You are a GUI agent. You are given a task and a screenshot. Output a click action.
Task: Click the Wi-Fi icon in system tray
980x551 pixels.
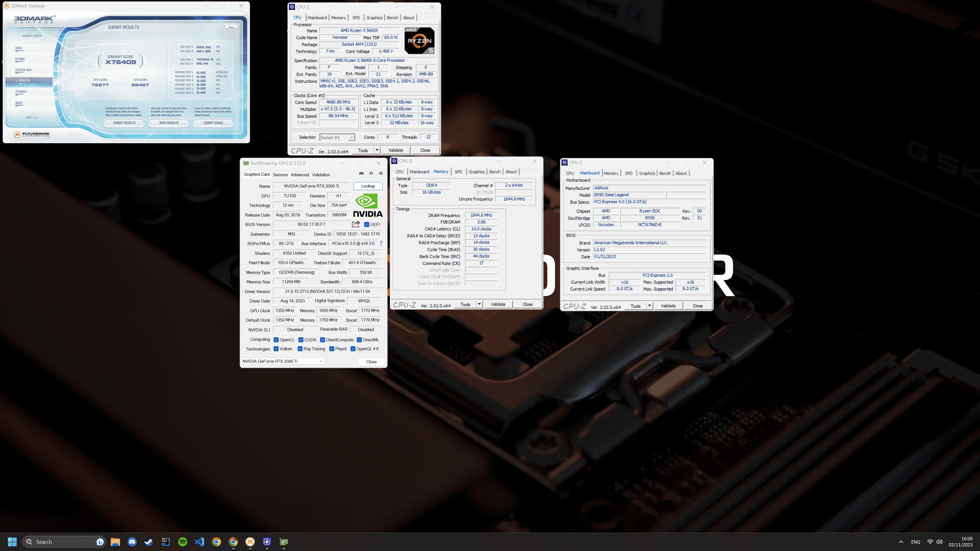click(x=930, y=542)
